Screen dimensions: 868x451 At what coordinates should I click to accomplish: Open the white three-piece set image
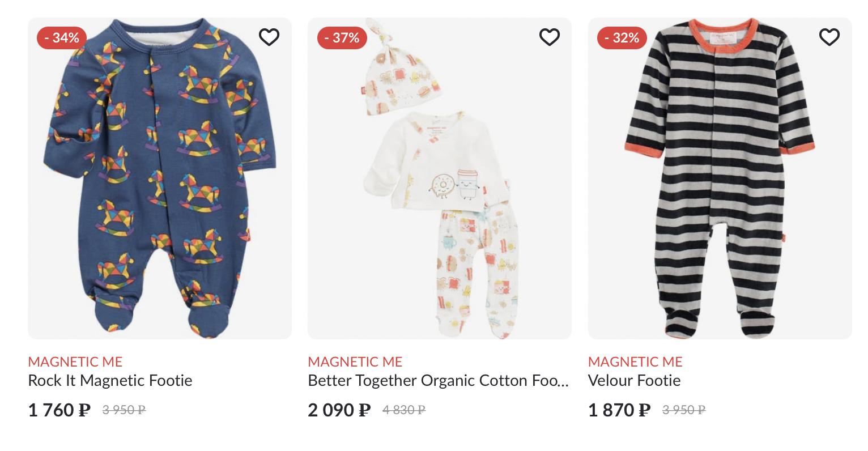pos(440,178)
